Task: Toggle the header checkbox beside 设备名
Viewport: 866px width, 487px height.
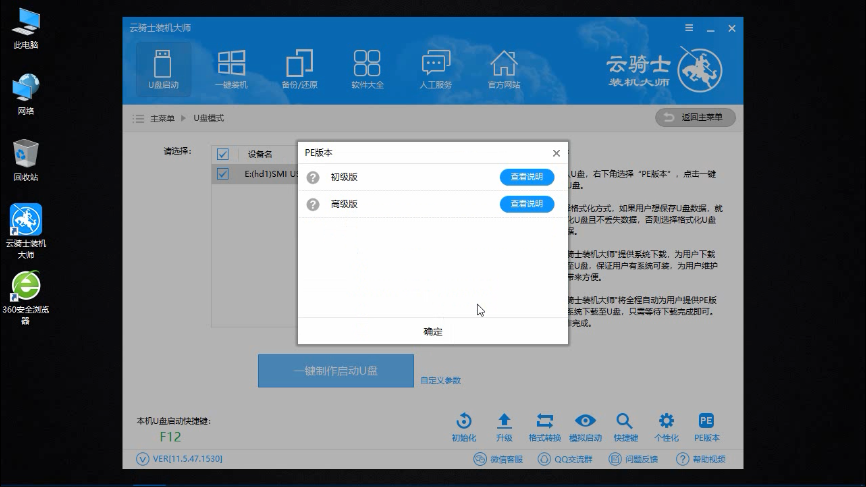Action: click(223, 153)
